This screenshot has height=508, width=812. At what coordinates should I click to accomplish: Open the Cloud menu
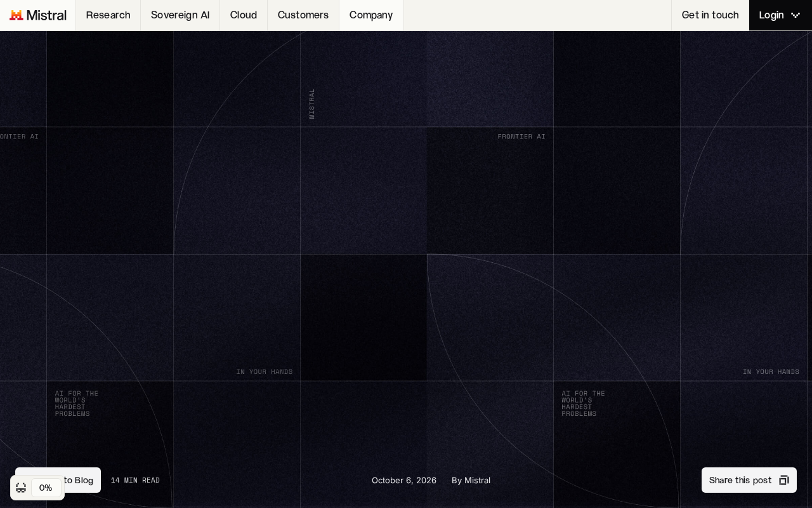(244, 15)
